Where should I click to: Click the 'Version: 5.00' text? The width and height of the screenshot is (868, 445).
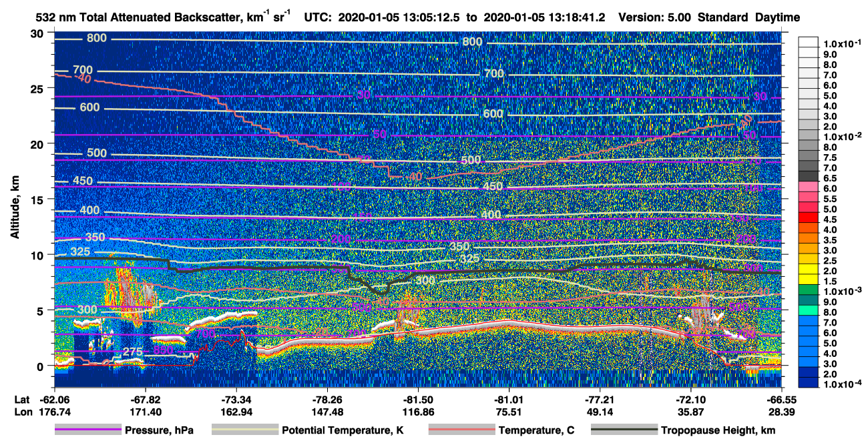[655, 17]
